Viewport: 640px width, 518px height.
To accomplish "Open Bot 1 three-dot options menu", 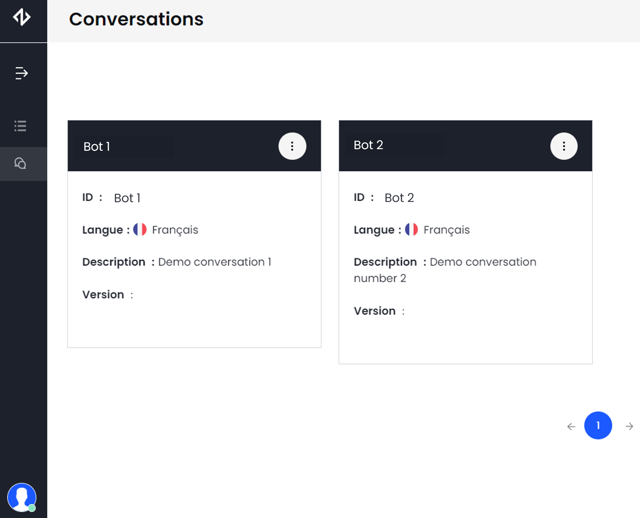I will click(292, 146).
